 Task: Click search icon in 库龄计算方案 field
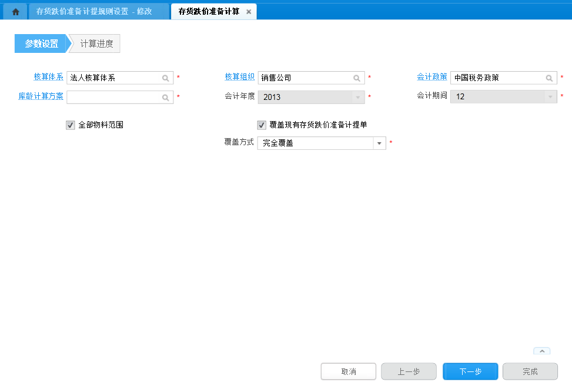[166, 98]
